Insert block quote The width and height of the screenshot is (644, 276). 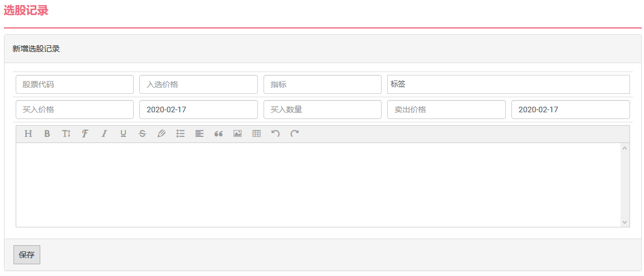pos(219,134)
